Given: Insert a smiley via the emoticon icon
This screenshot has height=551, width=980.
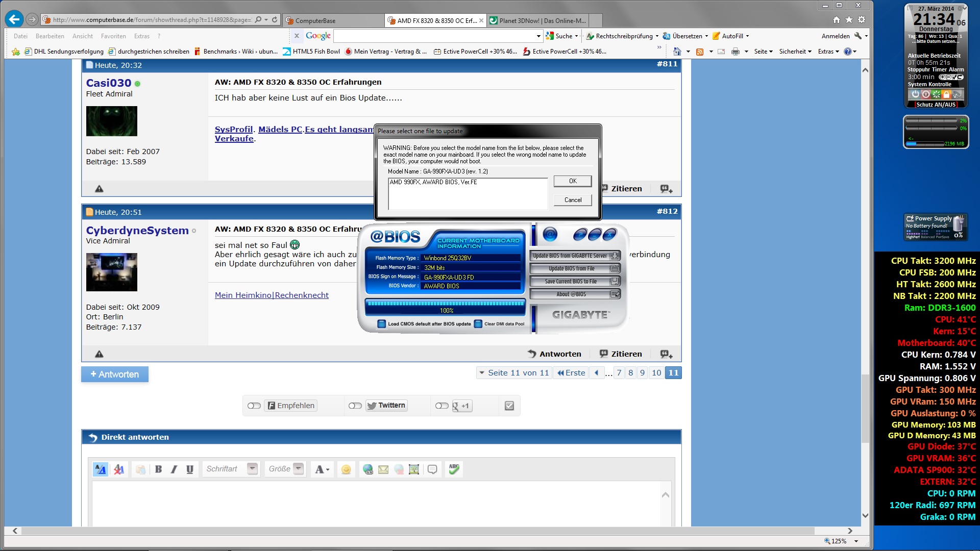Looking at the screenshot, I should (x=346, y=469).
